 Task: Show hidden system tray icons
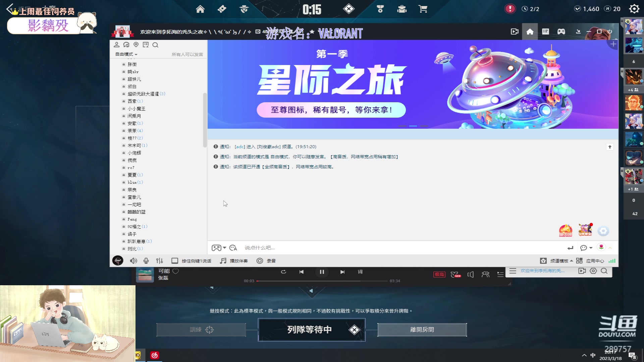pyautogui.click(x=584, y=355)
